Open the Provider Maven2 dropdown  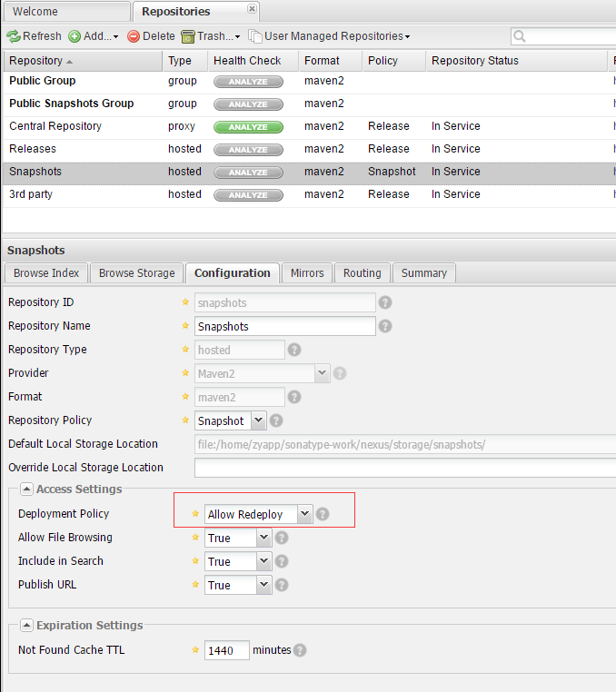[322, 373]
